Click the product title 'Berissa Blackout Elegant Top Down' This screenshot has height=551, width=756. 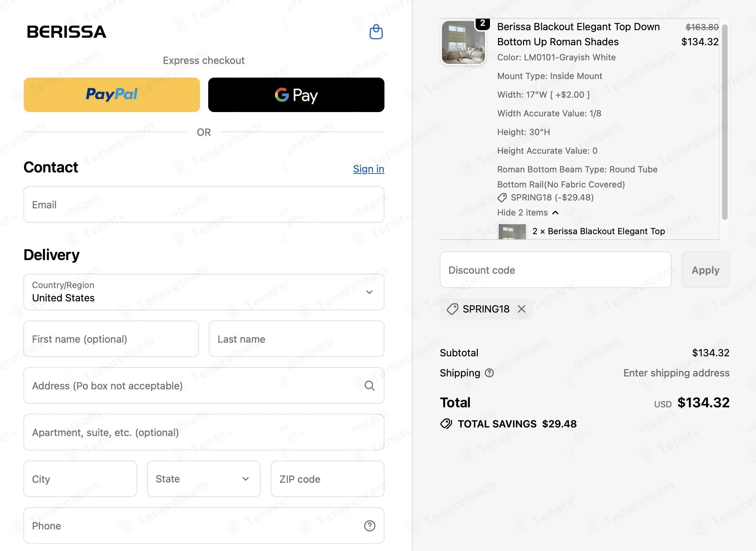click(x=578, y=27)
